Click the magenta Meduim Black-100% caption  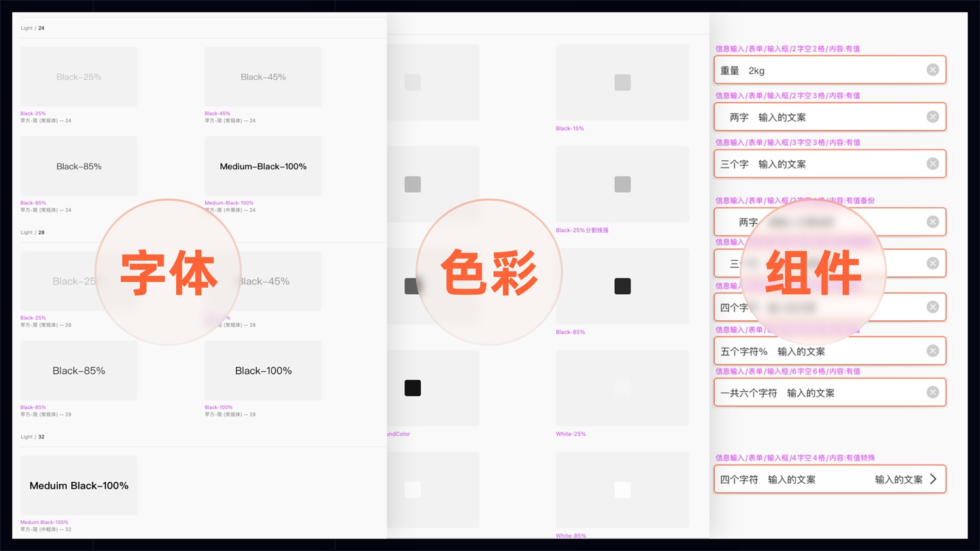tap(44, 522)
